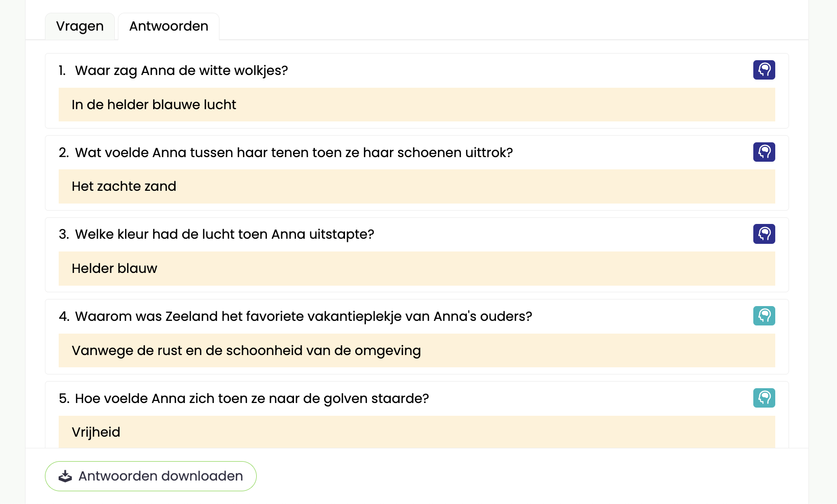Click the answer "In de helder blauwe lucht"
This screenshot has height=504, width=837.
pos(154,105)
